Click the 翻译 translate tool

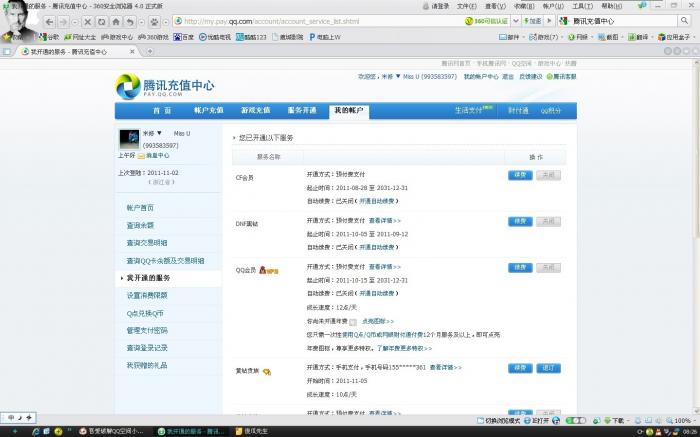tap(638, 37)
